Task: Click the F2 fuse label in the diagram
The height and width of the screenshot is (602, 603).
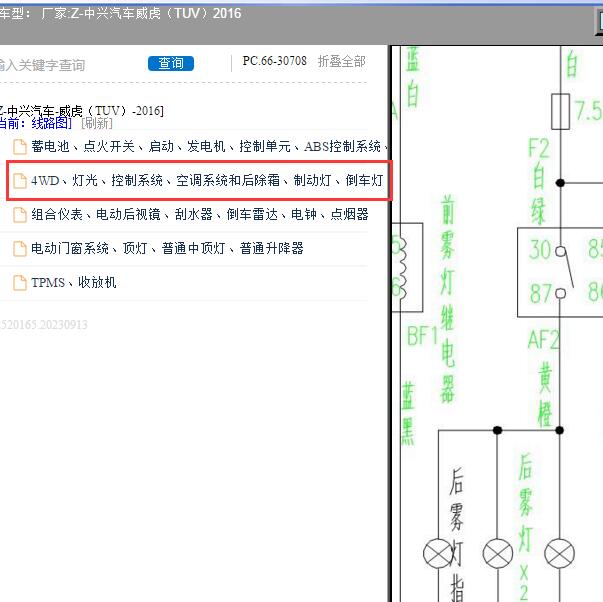Action: [x=539, y=148]
